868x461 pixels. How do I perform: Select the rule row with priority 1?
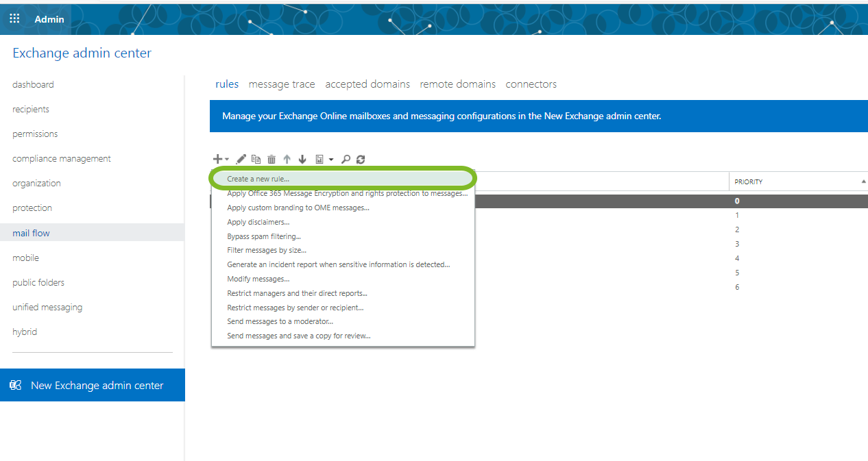click(x=737, y=215)
